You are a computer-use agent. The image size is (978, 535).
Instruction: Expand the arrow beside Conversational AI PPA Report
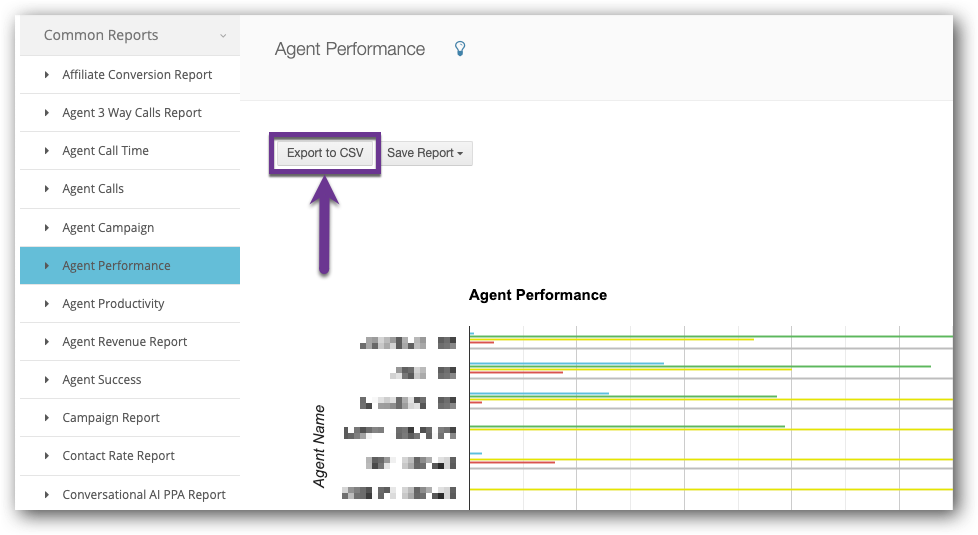(x=47, y=494)
